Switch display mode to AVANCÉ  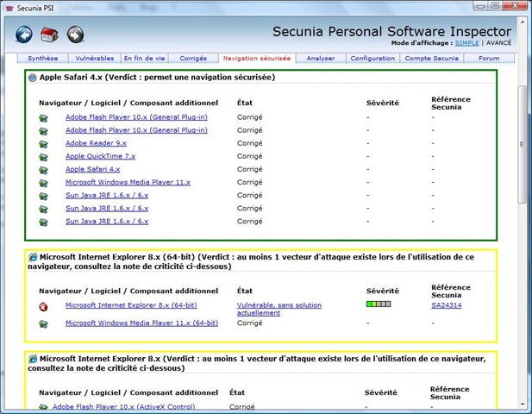[x=498, y=43]
